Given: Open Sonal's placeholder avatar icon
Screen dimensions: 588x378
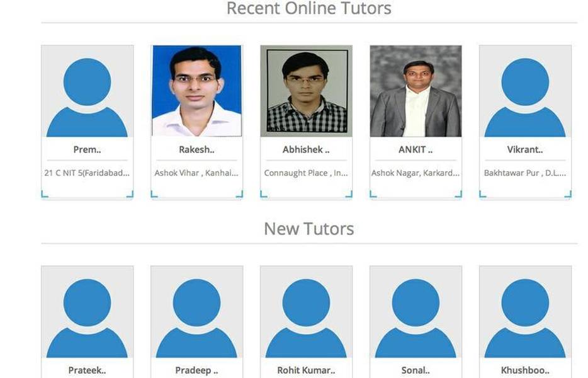Looking at the screenshot, I should [416, 312].
